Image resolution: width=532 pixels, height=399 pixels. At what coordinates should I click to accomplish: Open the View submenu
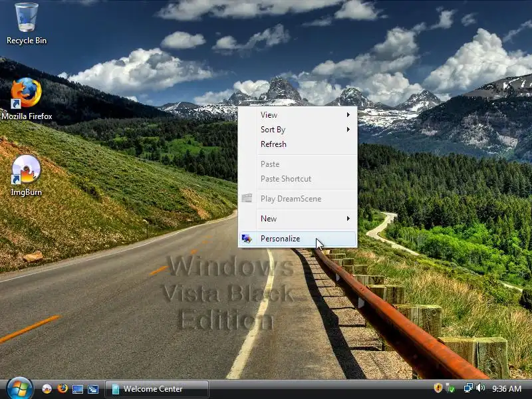(297, 114)
